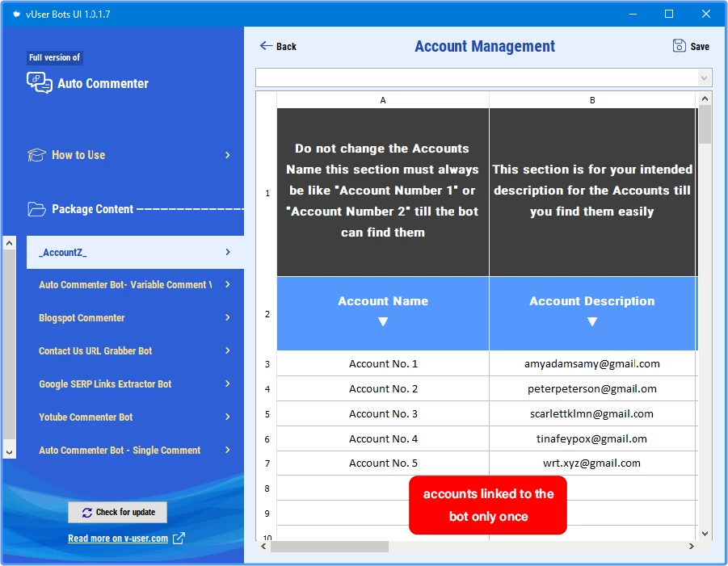This screenshot has width=728, height=566.
Task: Click the Save disk icon
Action: coord(679,45)
